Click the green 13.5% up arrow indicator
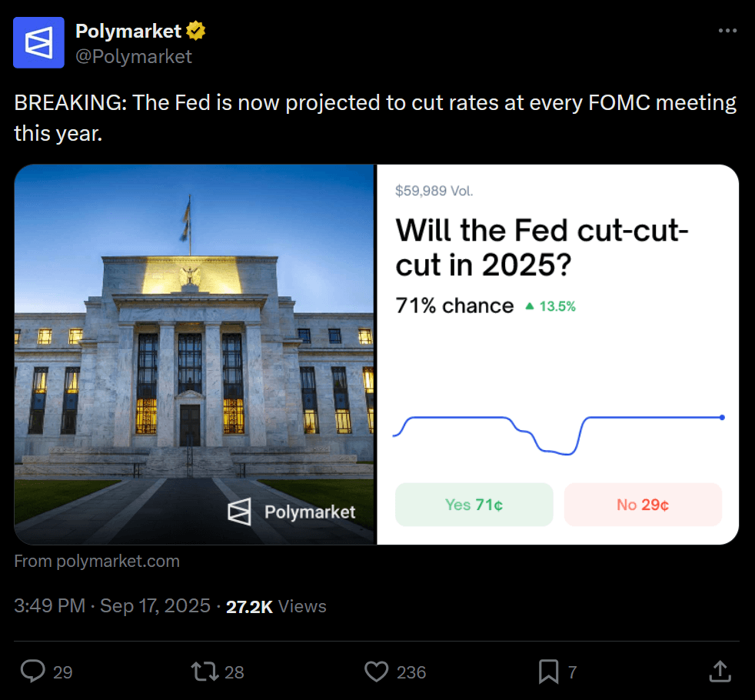The image size is (755, 700). pos(550,306)
